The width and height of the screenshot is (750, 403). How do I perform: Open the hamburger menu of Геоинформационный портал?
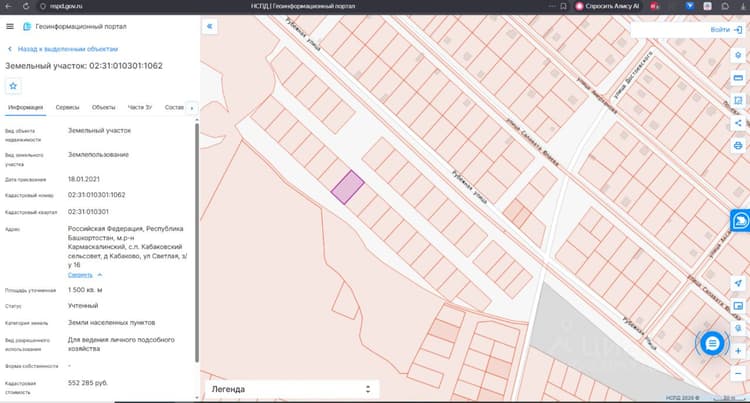point(10,26)
